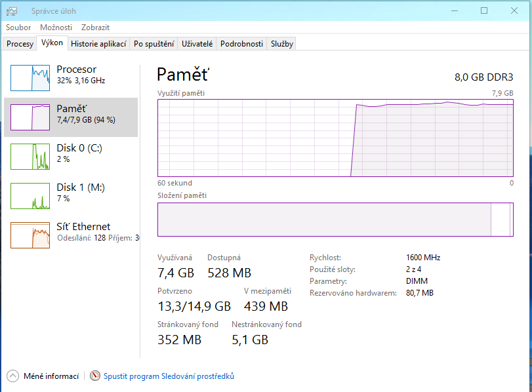Switch to the Podrobnosti tab
The image size is (532, 392).
pyautogui.click(x=241, y=44)
